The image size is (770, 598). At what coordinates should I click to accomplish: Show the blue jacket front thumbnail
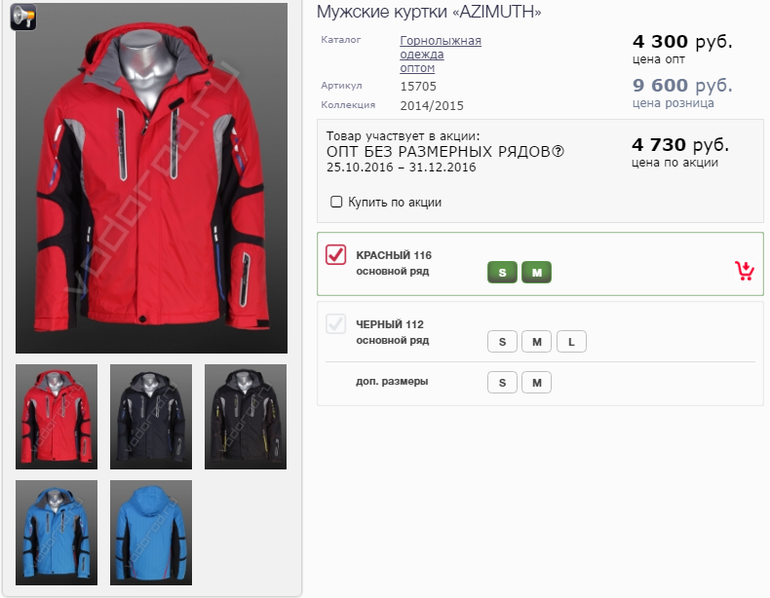(56, 532)
